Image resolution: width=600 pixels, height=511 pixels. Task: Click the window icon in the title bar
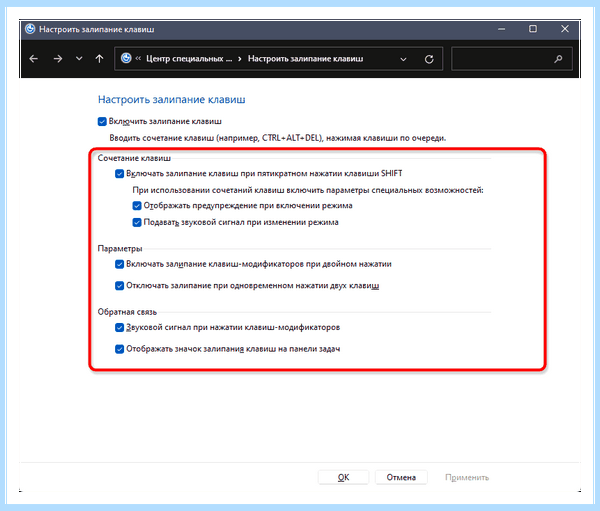[30, 29]
